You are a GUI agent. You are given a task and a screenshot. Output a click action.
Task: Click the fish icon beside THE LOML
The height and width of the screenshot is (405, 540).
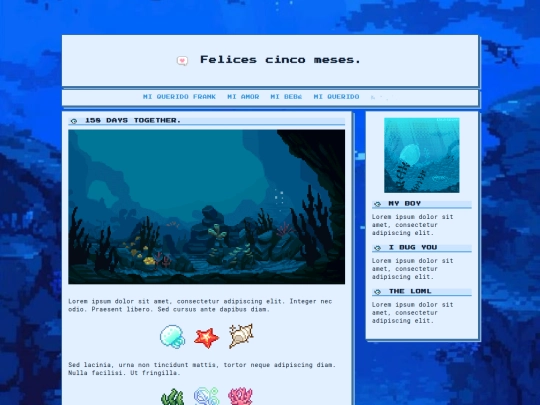click(x=377, y=292)
